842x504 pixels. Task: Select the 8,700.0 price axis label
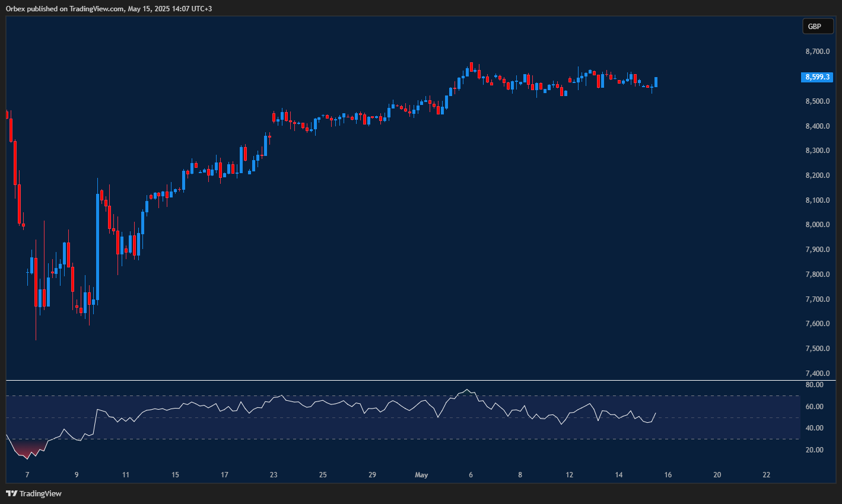(x=817, y=52)
